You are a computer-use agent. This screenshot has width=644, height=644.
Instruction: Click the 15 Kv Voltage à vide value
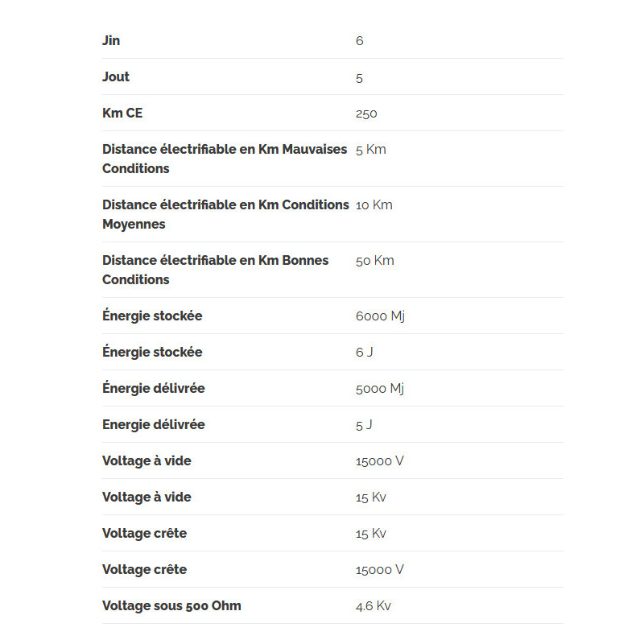[371, 497]
